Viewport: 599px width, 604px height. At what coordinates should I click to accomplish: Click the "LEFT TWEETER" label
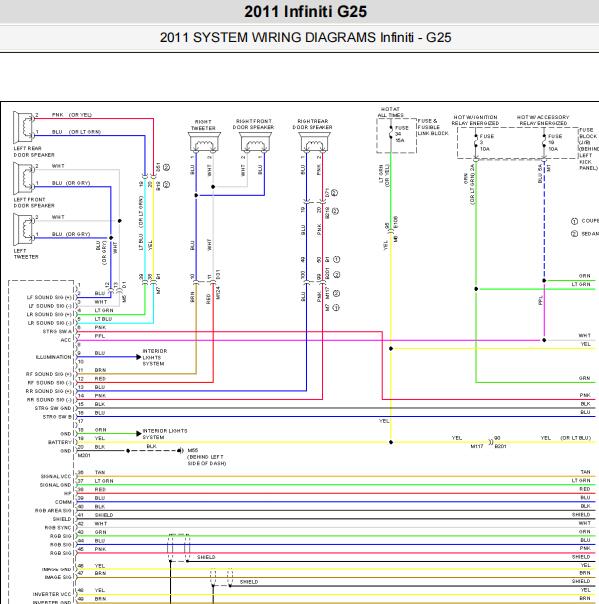point(26,254)
